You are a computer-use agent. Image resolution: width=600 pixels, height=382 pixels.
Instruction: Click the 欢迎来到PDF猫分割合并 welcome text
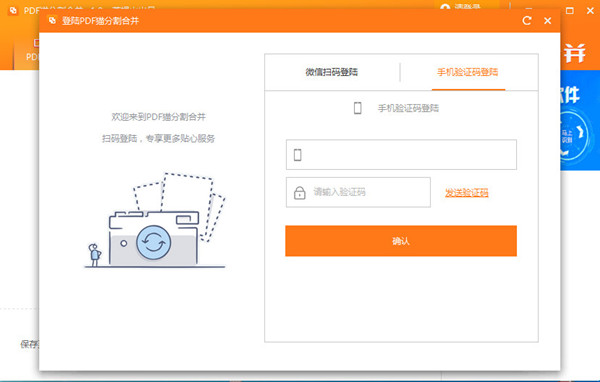click(158, 117)
